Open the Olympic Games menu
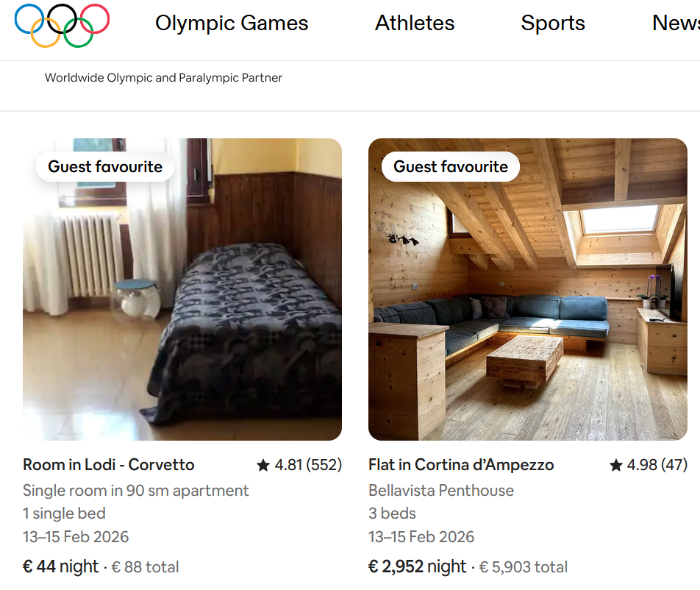700x590 pixels. pos(232,24)
